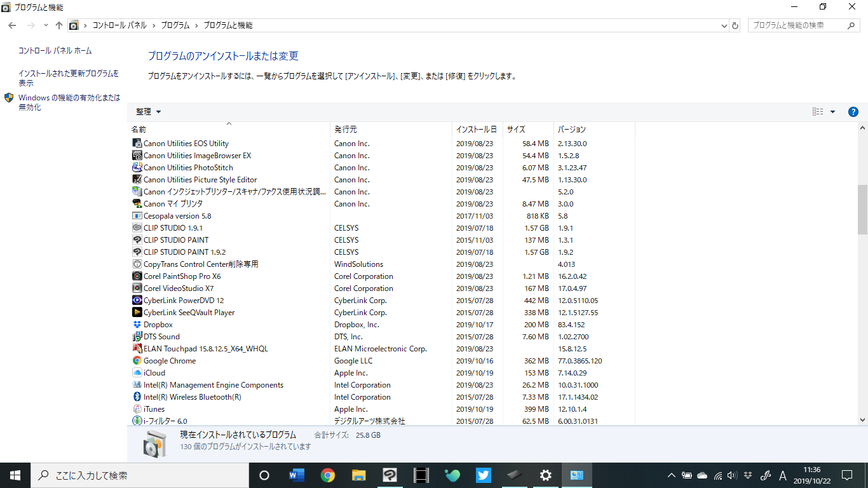Viewport: 868px width, 488px height.
Task: Expand the 整理 organize dropdown
Action: pos(148,112)
